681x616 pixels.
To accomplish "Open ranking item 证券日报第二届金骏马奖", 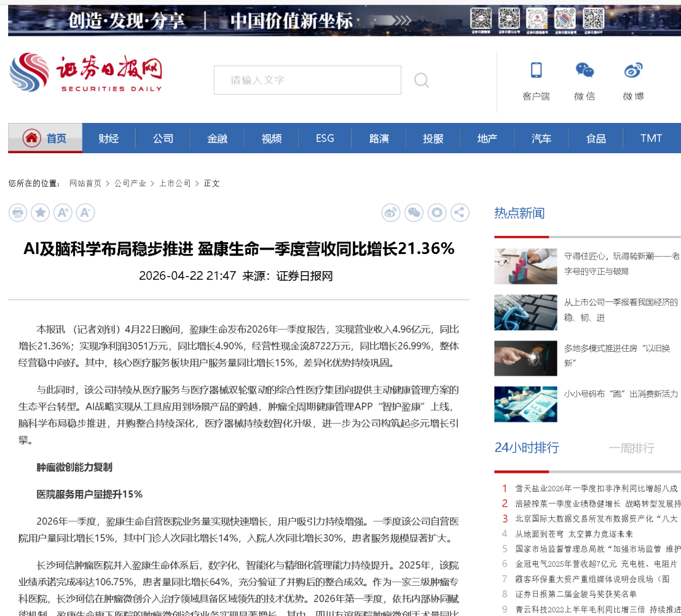I will (x=576, y=595).
